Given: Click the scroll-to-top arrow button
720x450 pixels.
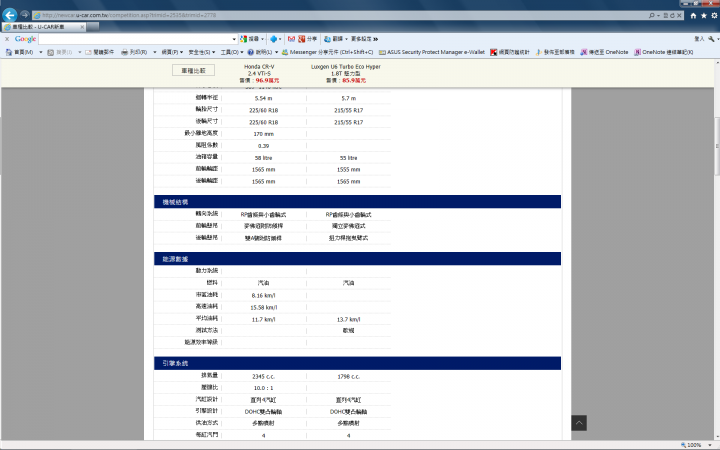Looking at the screenshot, I should click(x=579, y=423).
